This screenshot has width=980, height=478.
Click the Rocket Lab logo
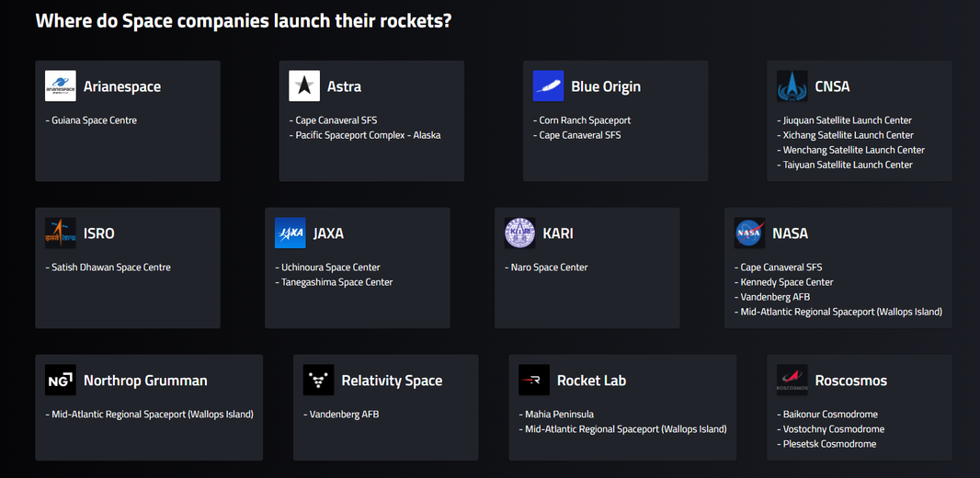[x=534, y=380]
